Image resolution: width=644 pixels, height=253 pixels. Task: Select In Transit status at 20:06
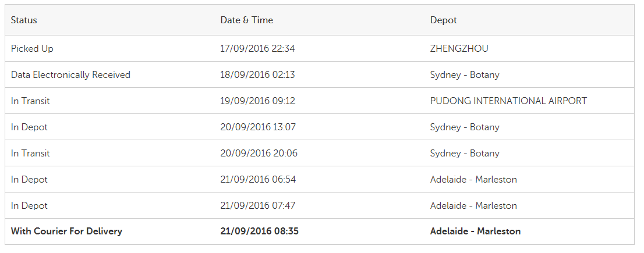tap(30, 154)
